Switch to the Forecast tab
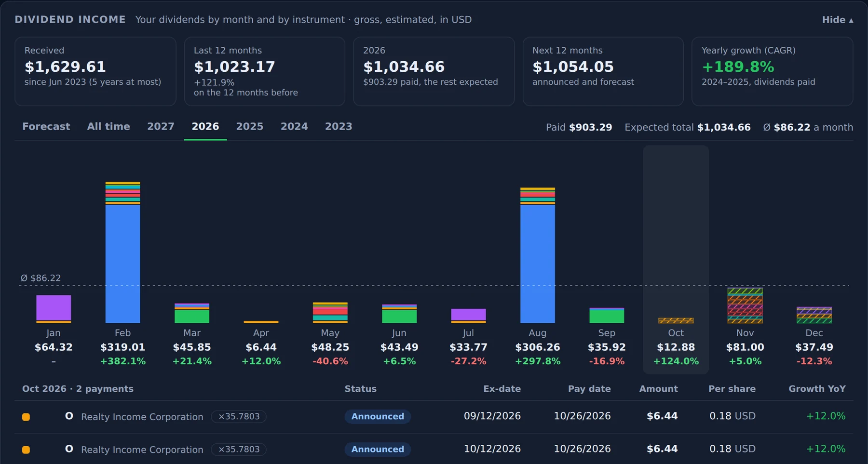Screen dimensions: 868x464 click(46, 126)
